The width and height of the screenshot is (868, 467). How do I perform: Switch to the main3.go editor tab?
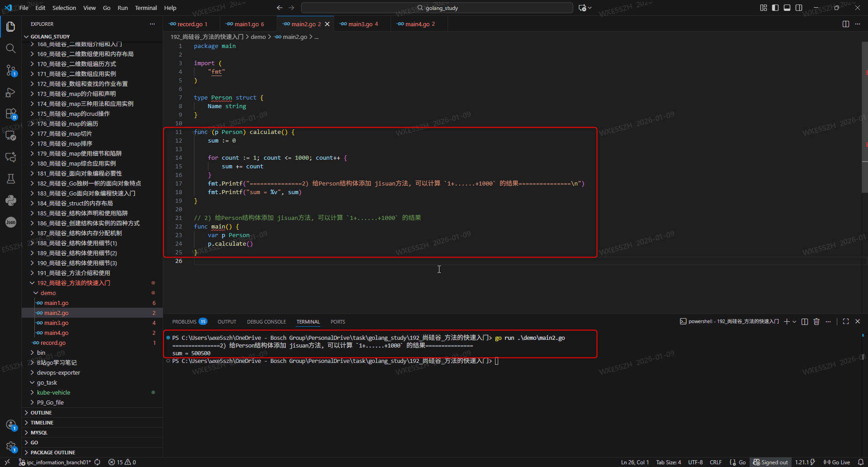(362, 24)
